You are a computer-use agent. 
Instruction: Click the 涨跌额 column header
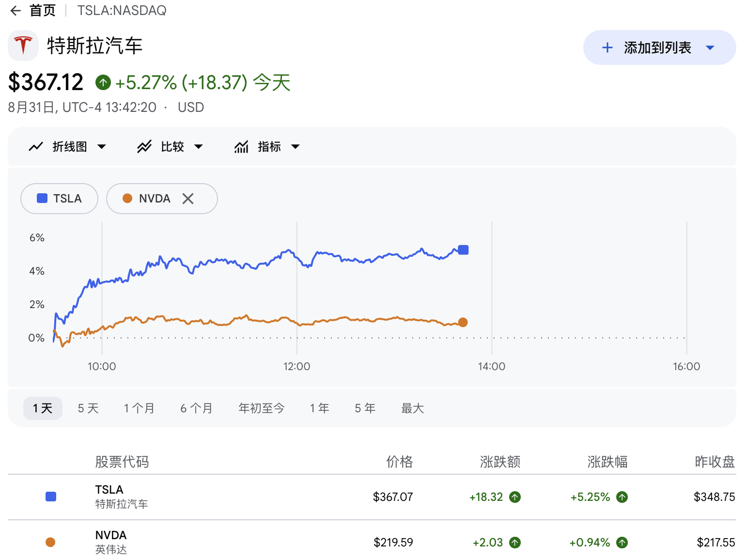point(500,462)
